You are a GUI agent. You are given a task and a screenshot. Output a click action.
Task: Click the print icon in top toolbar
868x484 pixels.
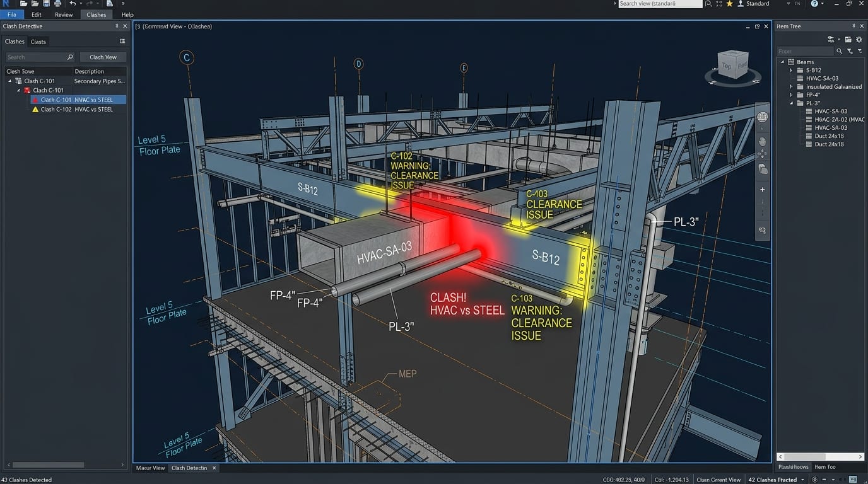tap(58, 4)
